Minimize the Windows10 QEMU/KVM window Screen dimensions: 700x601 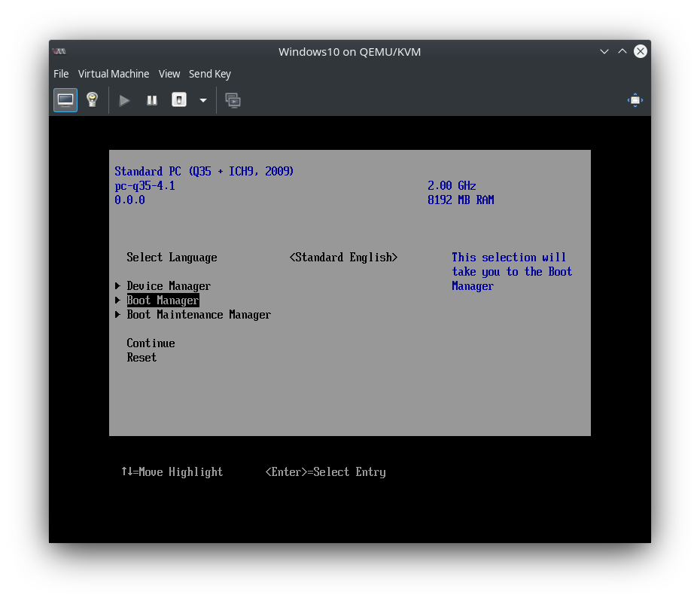(x=604, y=52)
